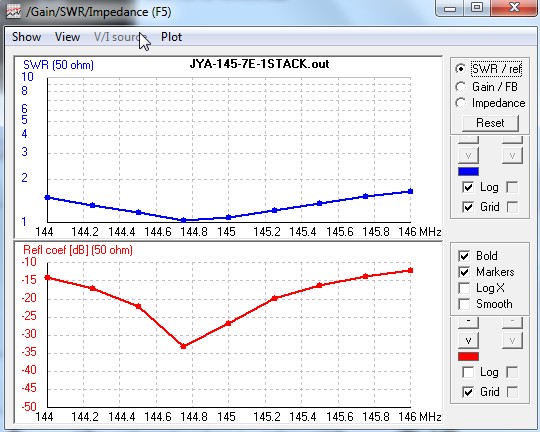Image resolution: width=540 pixels, height=432 pixels.
Task: Select the Impedance radio button
Action: [x=460, y=103]
